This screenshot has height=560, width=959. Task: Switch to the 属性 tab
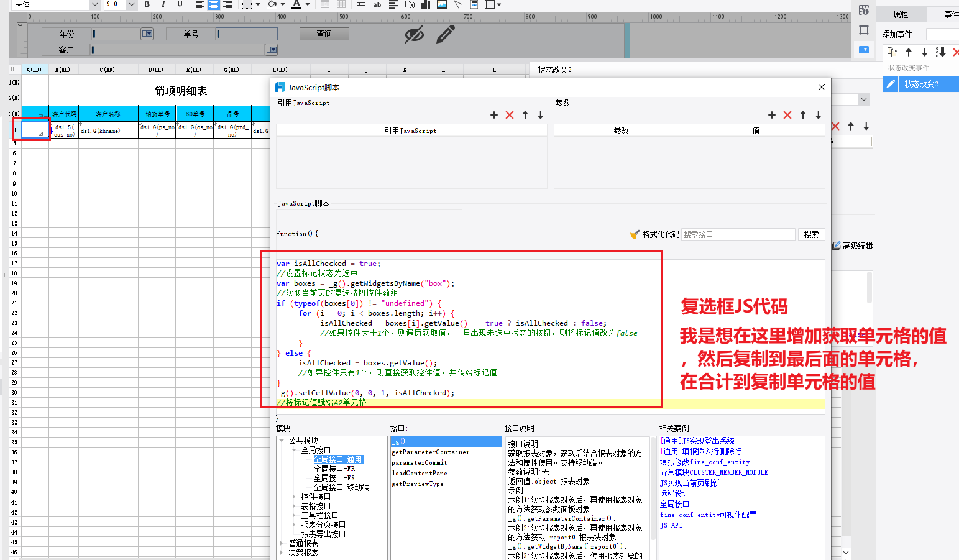click(901, 14)
